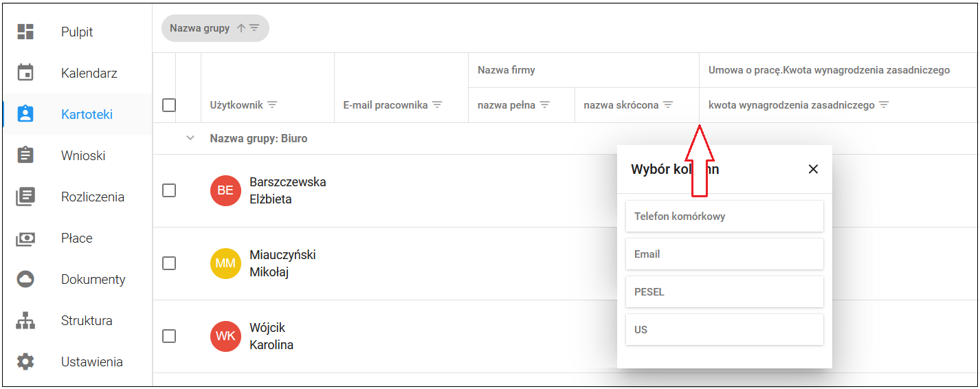The width and height of the screenshot is (980, 389).
Task: Open Dokumenty cloud icon
Action: coord(25,279)
